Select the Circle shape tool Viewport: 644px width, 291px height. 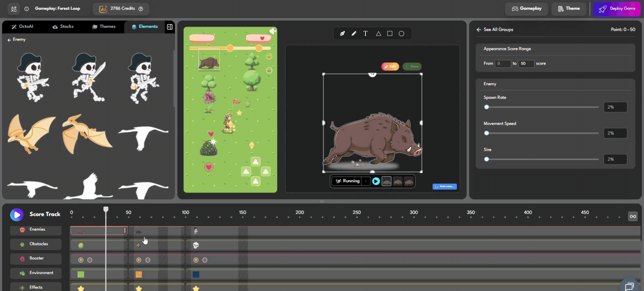point(401,34)
